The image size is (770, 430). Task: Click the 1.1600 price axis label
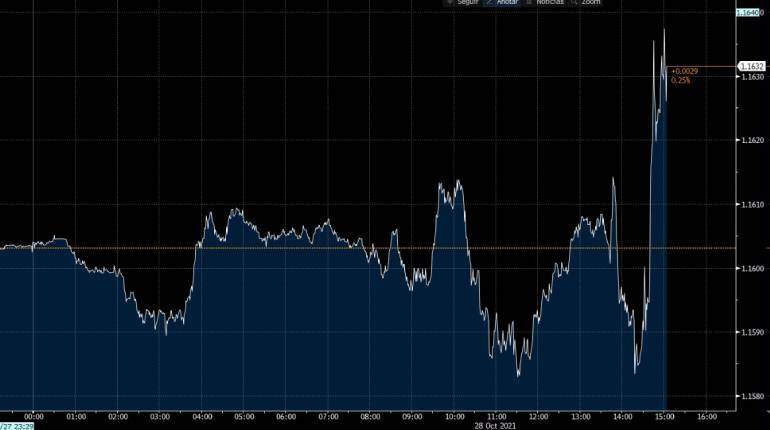pyautogui.click(x=752, y=268)
